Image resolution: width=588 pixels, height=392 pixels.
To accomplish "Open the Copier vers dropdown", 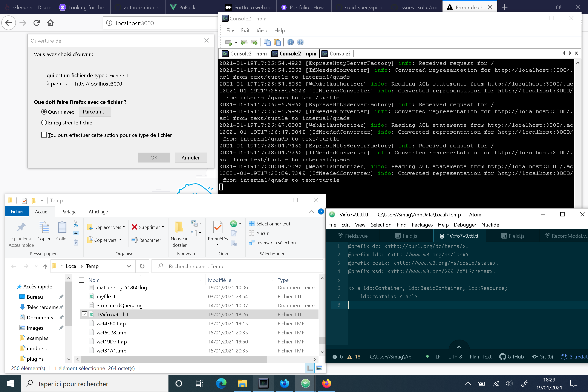I will (104, 240).
